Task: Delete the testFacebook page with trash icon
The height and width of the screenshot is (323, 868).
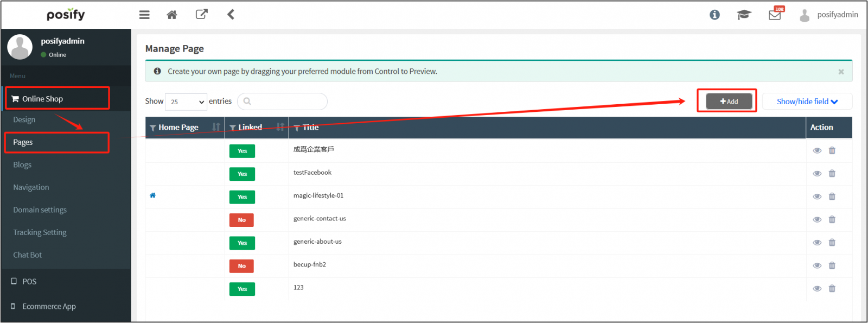Action: (x=832, y=174)
